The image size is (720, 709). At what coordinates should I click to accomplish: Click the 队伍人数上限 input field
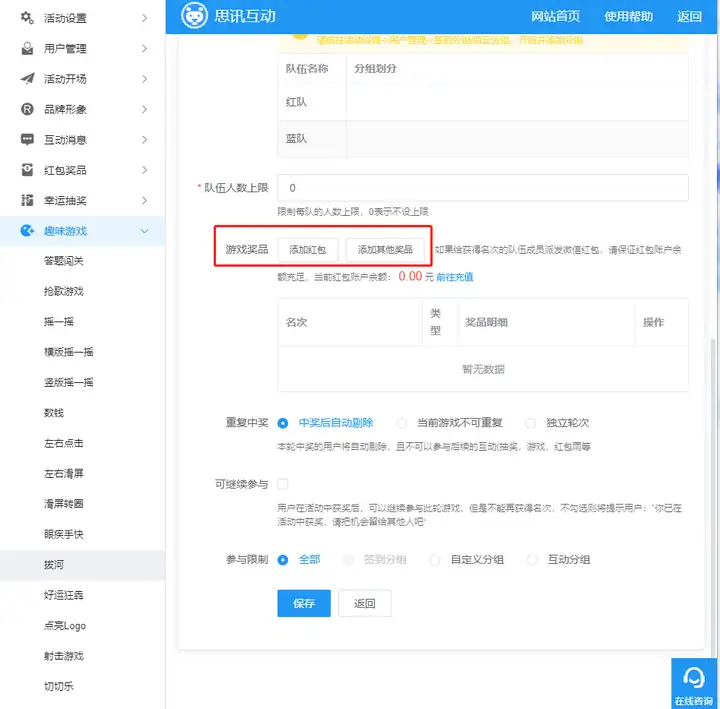pyautogui.click(x=483, y=187)
